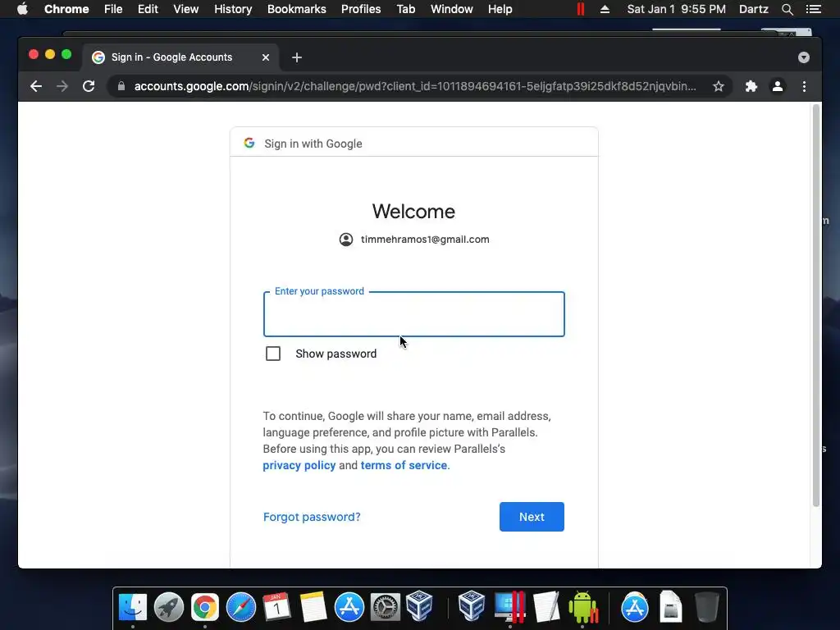Open the Dartz user menu
Viewport: 840px width, 630px height.
click(x=754, y=9)
